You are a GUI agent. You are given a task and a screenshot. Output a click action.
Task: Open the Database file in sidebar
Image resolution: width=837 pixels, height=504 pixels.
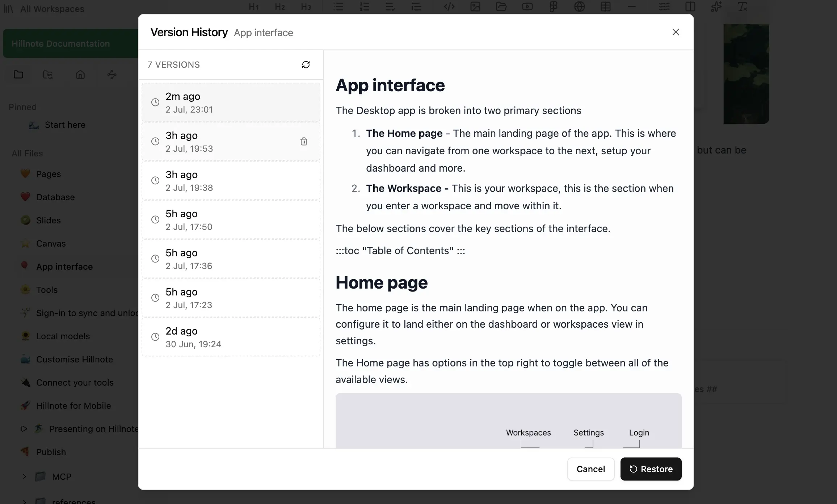point(55,197)
